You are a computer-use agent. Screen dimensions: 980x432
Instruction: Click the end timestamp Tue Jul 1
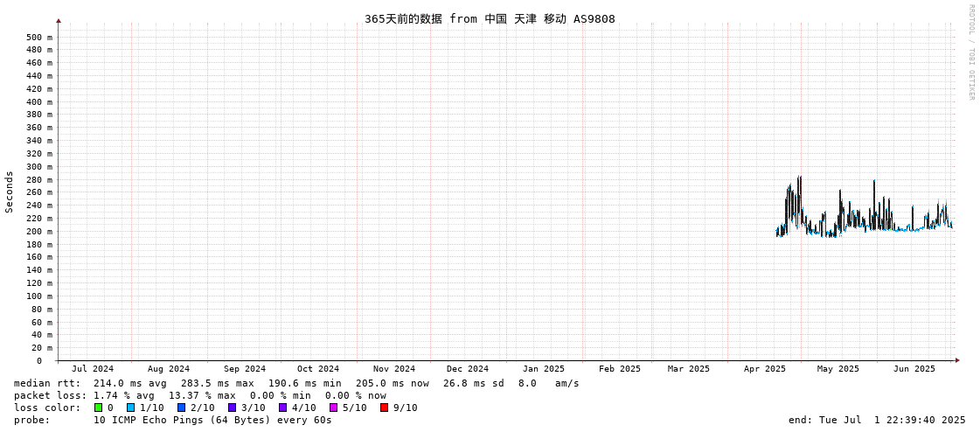coord(878,420)
